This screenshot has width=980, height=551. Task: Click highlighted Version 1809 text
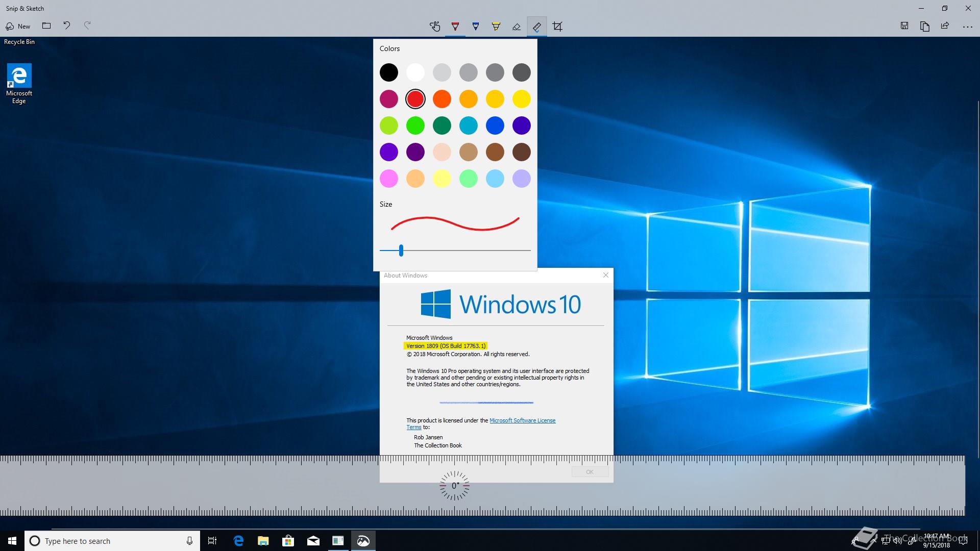tap(446, 346)
